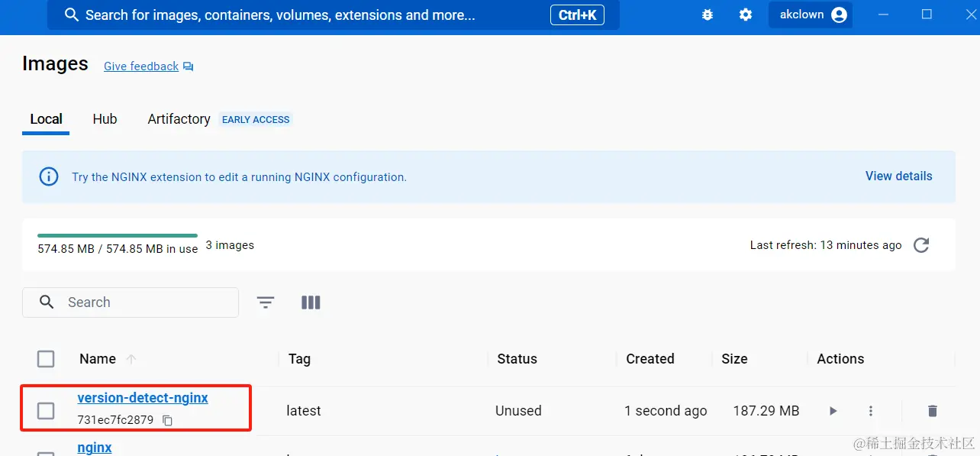Open more actions menu for version-detect-nginx
Screen dimensions: 980x456
click(870, 411)
